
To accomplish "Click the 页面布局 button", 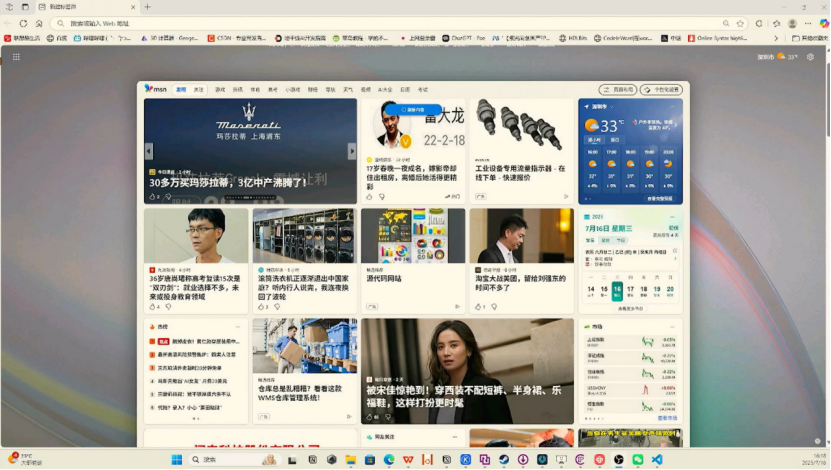I will tap(618, 90).
